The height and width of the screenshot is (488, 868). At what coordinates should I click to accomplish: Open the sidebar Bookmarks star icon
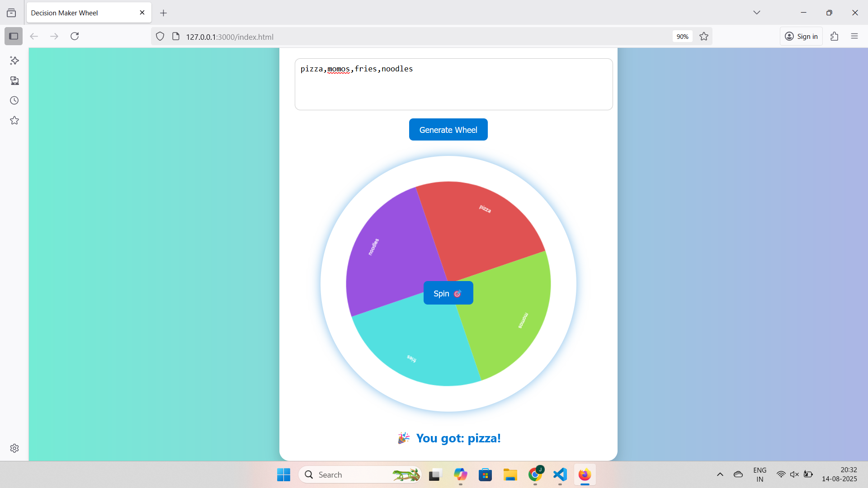click(14, 120)
